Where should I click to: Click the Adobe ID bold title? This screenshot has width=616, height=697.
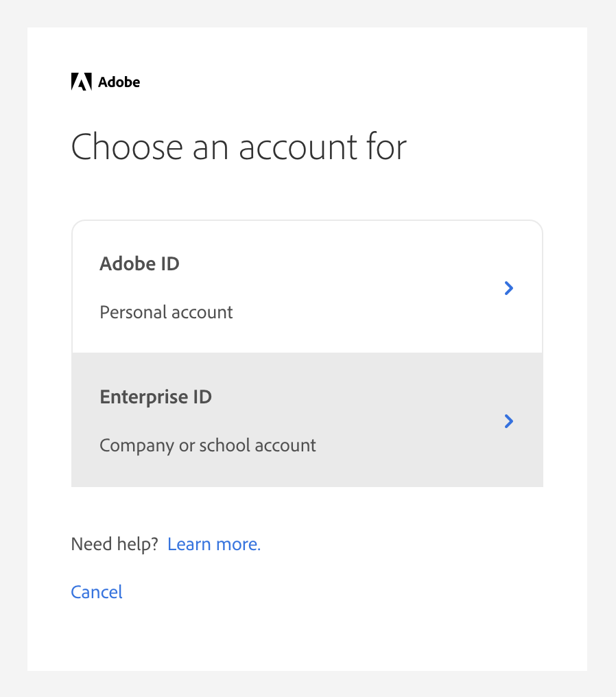point(139,264)
